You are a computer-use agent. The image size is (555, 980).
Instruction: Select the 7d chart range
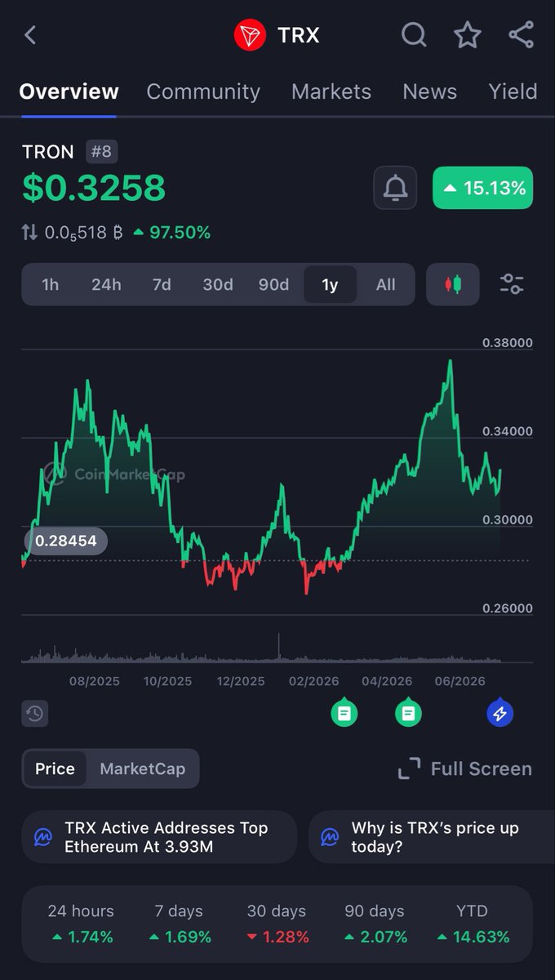[162, 284]
